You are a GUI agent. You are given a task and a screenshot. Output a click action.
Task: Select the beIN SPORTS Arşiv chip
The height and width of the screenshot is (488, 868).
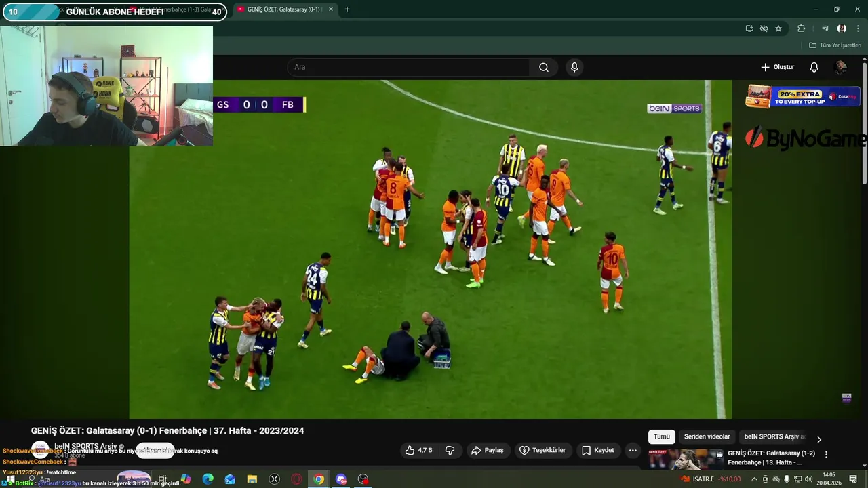(774, 436)
